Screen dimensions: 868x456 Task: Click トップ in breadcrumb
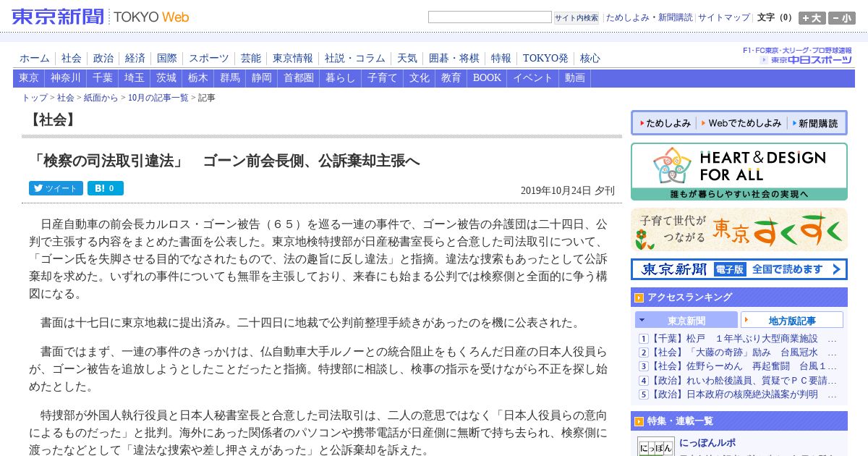pyautogui.click(x=35, y=98)
